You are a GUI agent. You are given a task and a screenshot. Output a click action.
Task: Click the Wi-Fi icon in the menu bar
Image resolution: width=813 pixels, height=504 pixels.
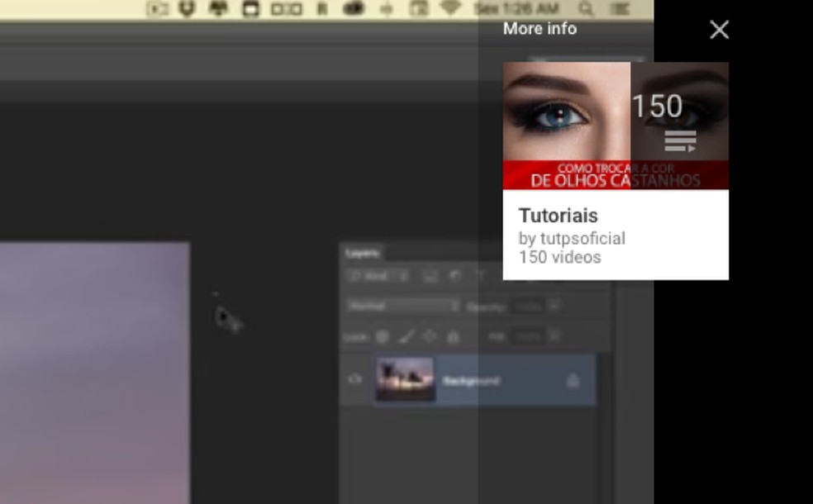pos(450,9)
